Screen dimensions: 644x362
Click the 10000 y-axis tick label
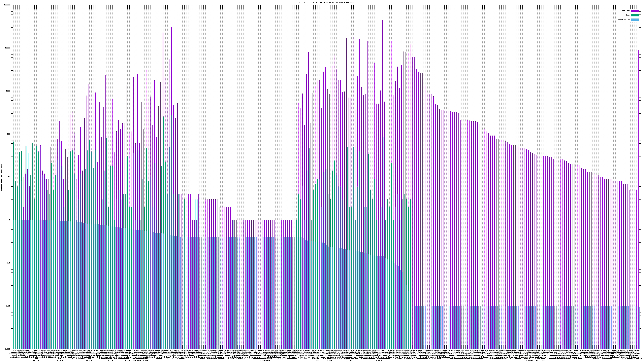tap(8, 48)
